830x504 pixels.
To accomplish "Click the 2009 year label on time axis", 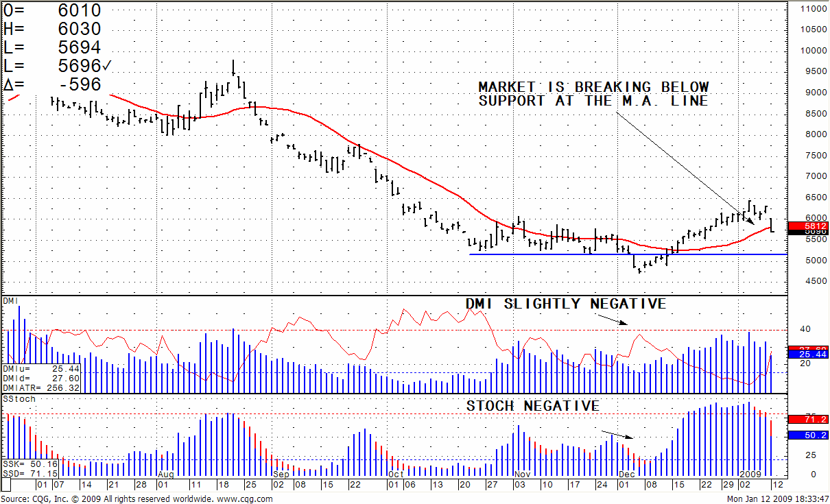I will (748, 474).
